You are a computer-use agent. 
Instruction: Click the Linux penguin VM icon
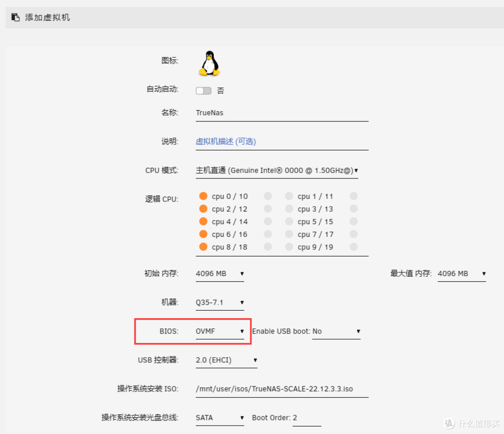[x=209, y=64]
